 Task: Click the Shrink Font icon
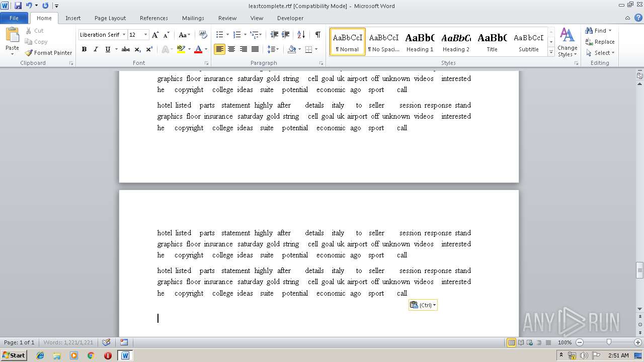pos(166,35)
